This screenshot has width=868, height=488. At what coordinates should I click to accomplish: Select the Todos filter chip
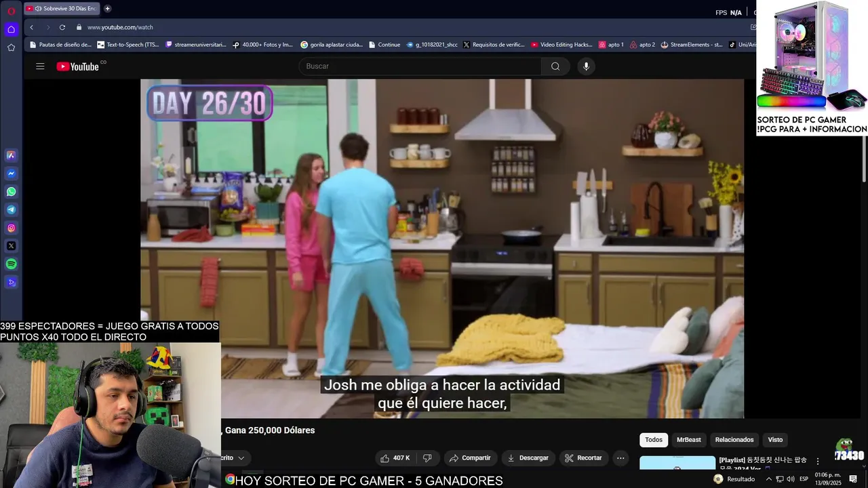click(x=654, y=440)
